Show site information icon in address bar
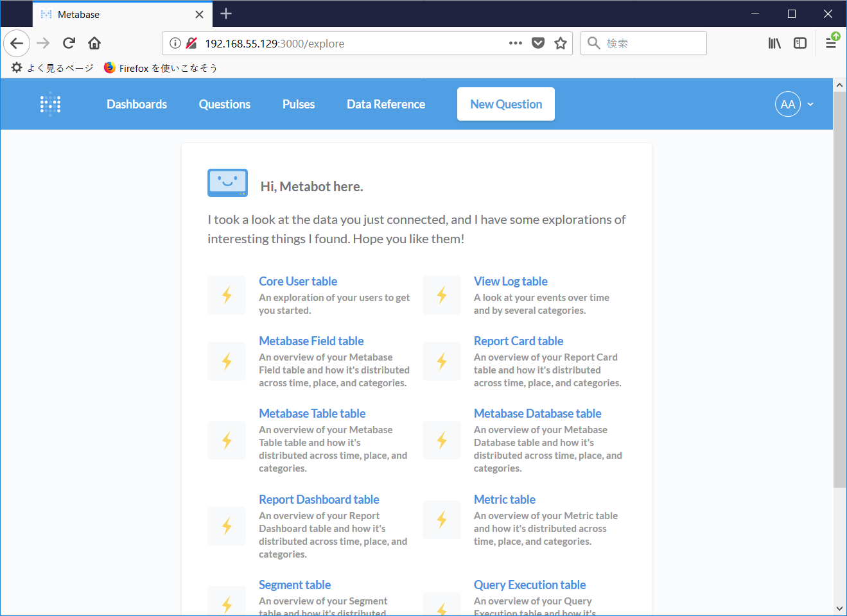The image size is (847, 616). point(175,44)
